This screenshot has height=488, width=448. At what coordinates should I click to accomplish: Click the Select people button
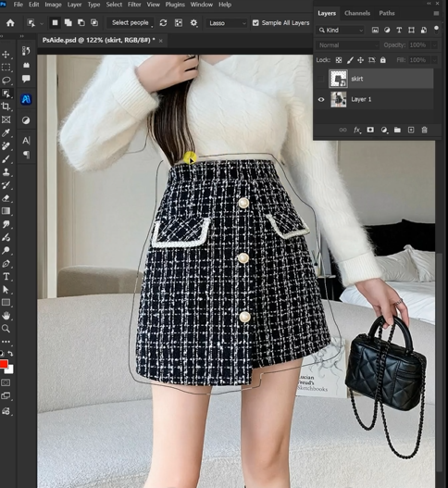[130, 23]
